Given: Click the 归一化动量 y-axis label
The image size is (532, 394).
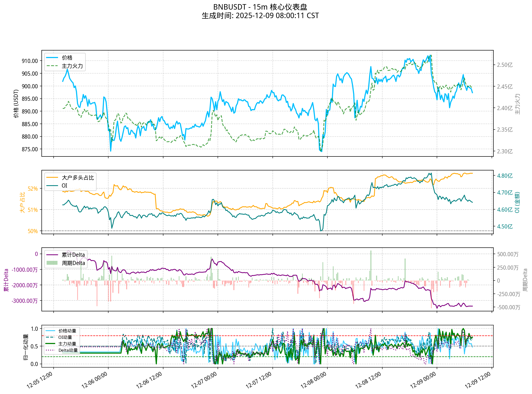Looking at the screenshot, I should click(x=26, y=347).
